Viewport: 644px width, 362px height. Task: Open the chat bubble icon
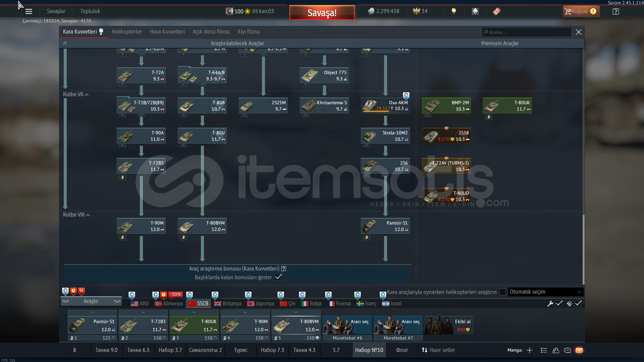click(568, 350)
